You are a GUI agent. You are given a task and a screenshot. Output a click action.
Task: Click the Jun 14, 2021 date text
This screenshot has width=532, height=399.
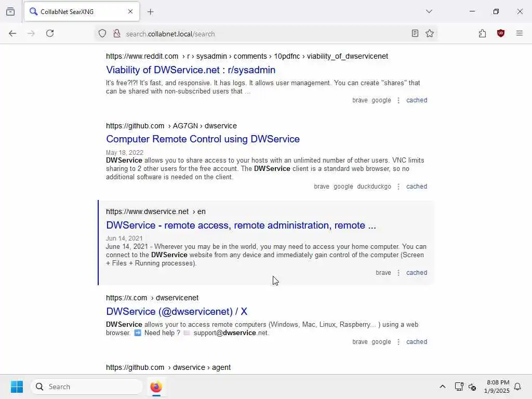tap(124, 238)
